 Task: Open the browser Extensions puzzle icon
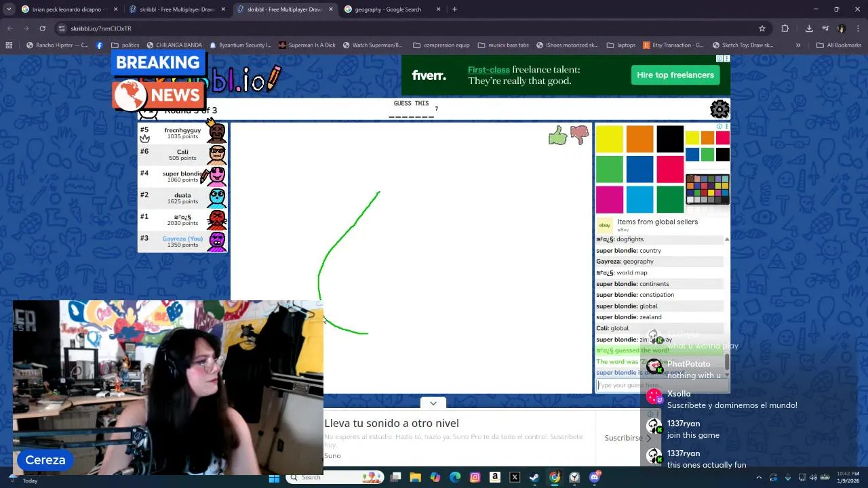785,28
